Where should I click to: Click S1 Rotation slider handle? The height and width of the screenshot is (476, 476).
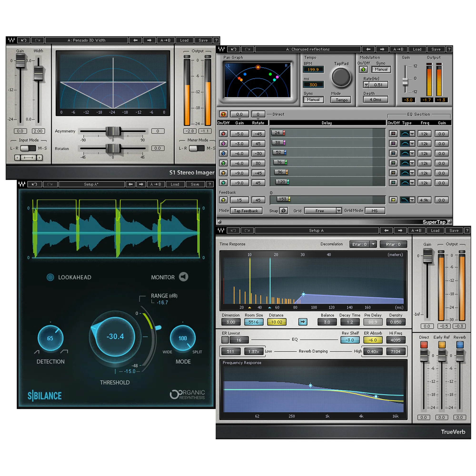point(113,148)
